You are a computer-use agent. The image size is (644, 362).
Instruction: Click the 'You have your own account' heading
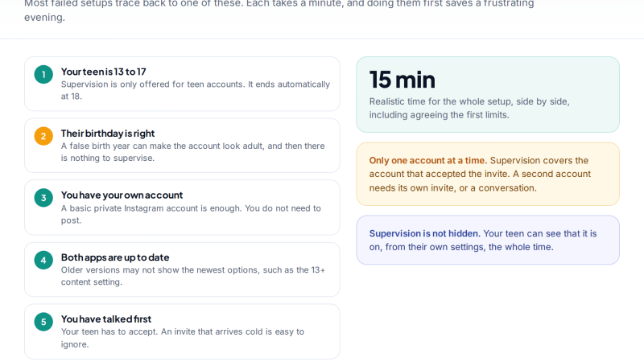[x=122, y=195]
